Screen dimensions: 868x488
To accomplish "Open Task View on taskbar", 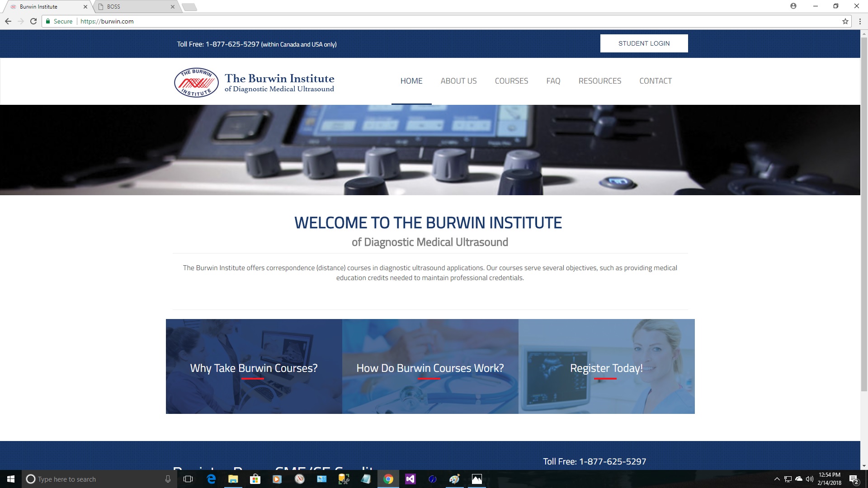I will coord(188,479).
